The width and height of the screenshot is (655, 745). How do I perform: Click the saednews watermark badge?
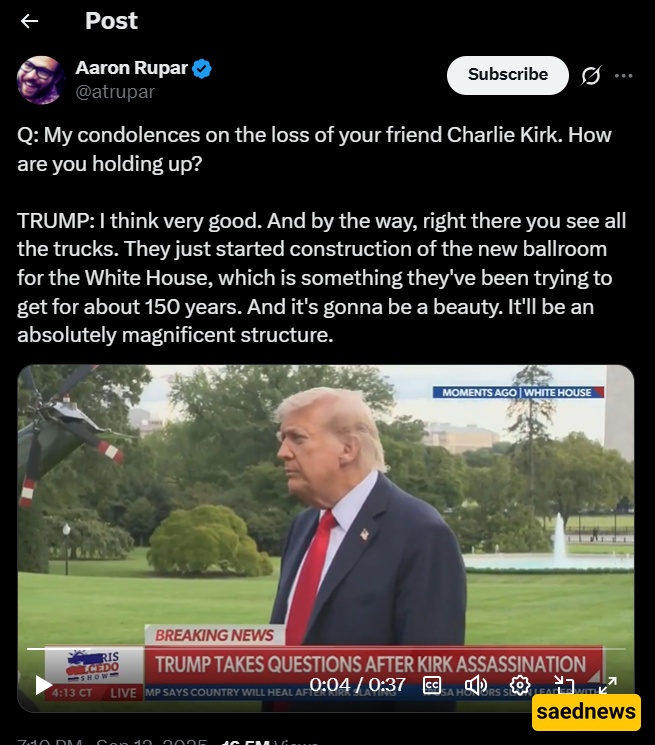(586, 712)
